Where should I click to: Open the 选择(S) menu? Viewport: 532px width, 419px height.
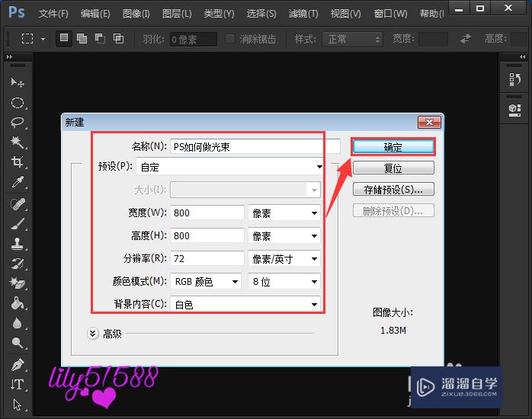click(261, 14)
